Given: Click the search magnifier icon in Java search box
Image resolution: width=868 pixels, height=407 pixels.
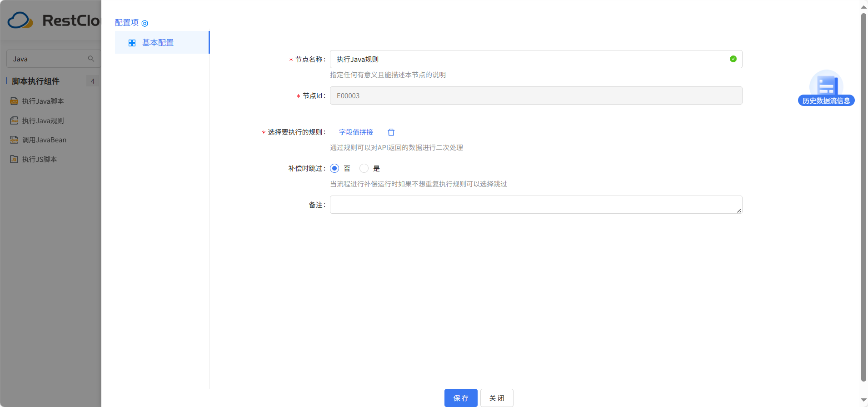Looking at the screenshot, I should pyautogui.click(x=91, y=59).
